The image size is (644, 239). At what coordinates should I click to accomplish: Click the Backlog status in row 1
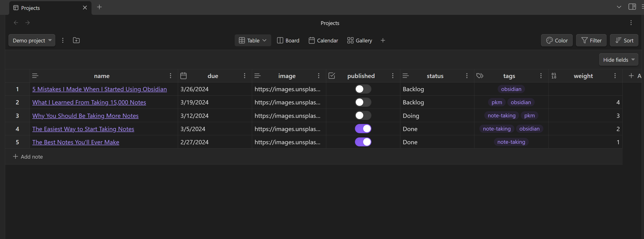437,89
